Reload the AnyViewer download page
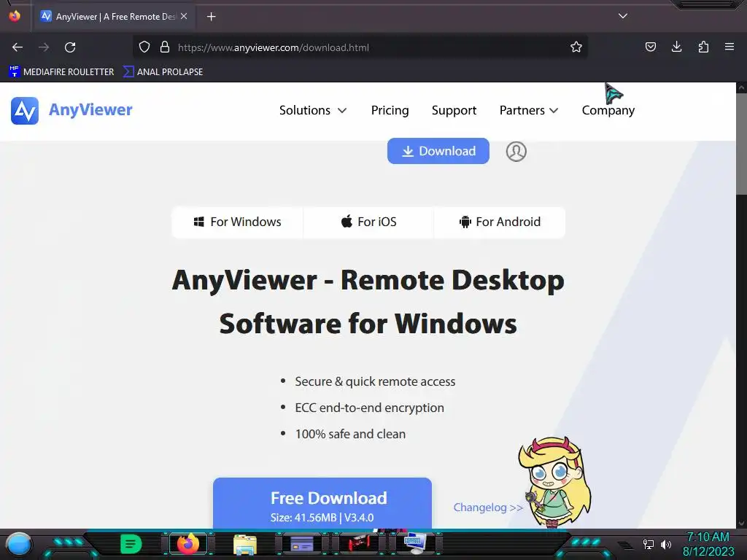747x560 pixels. (x=70, y=47)
